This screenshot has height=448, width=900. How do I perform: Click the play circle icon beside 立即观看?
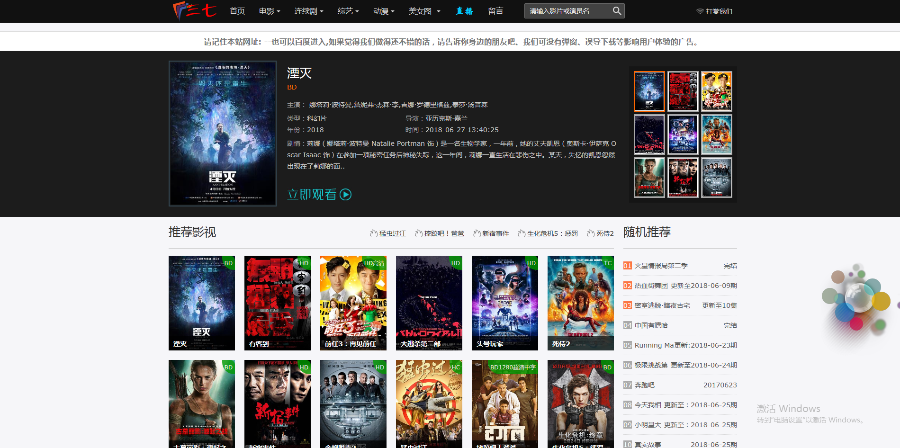[x=346, y=194]
